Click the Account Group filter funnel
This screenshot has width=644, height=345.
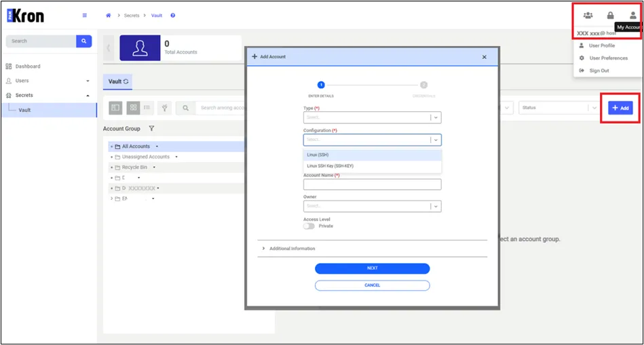pyautogui.click(x=151, y=129)
